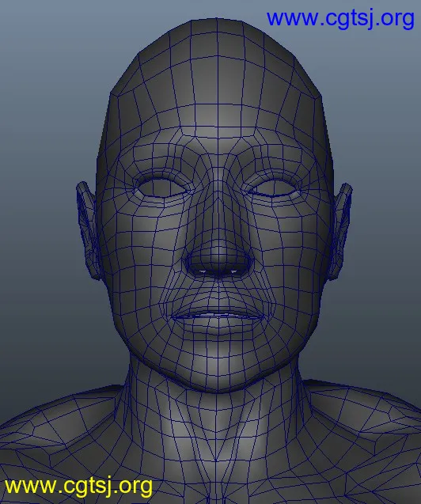Select the ear on the left of the head

pyautogui.click(x=88, y=230)
